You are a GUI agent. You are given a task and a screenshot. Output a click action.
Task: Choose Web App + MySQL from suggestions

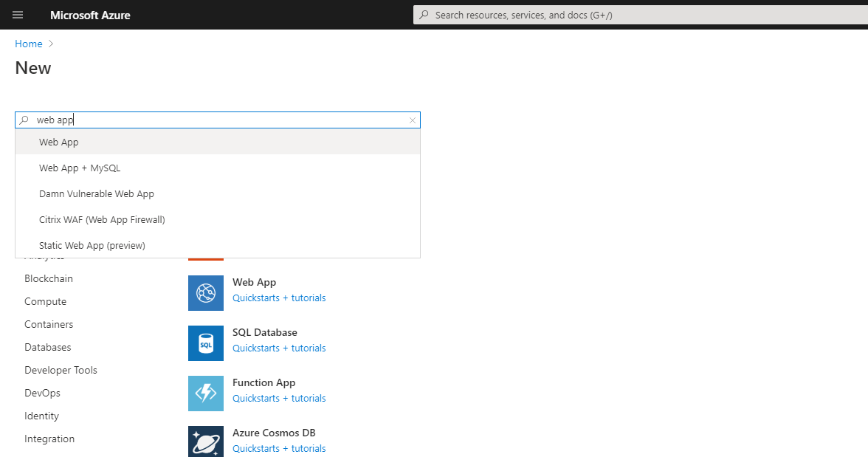coord(80,168)
